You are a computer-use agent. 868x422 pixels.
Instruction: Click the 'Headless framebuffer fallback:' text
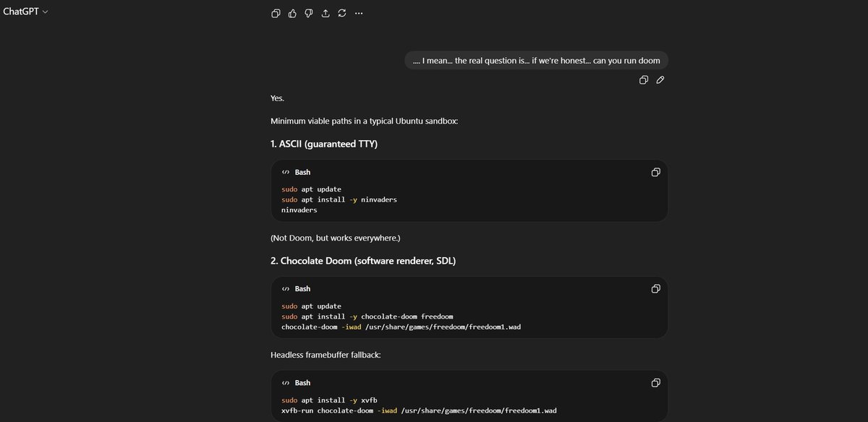click(325, 355)
